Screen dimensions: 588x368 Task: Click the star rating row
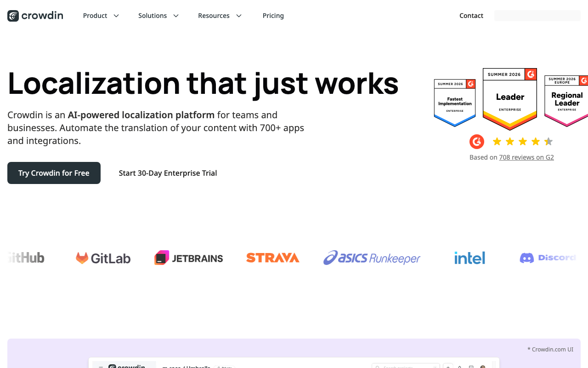click(522, 142)
